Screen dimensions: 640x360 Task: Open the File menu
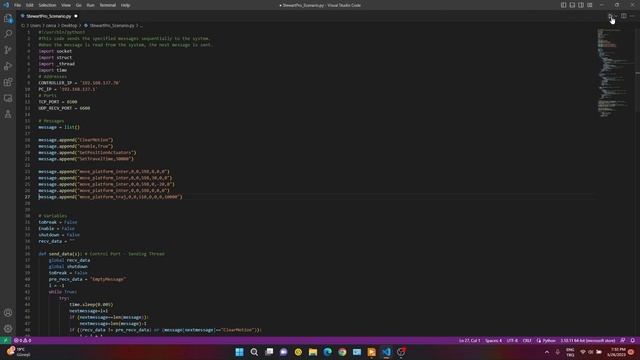[x=18, y=5]
